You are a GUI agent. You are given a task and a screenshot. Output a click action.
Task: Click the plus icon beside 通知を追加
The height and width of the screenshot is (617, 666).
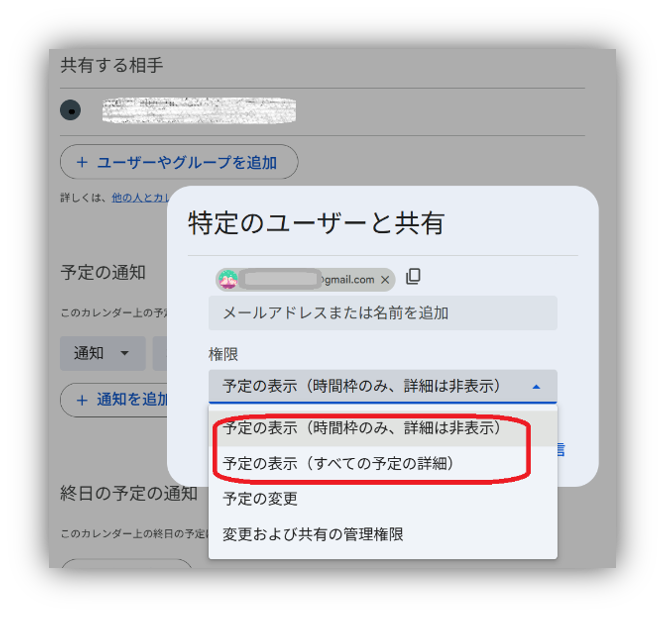82,400
